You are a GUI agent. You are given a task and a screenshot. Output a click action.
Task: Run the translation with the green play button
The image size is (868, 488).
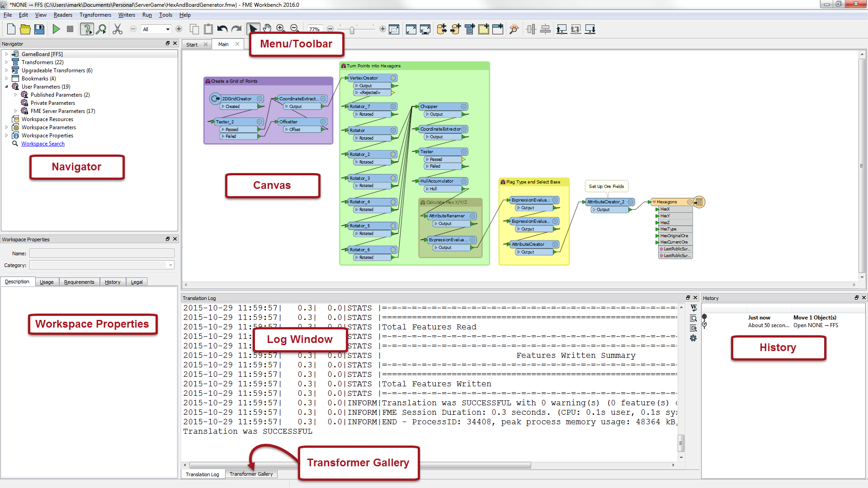(56, 29)
